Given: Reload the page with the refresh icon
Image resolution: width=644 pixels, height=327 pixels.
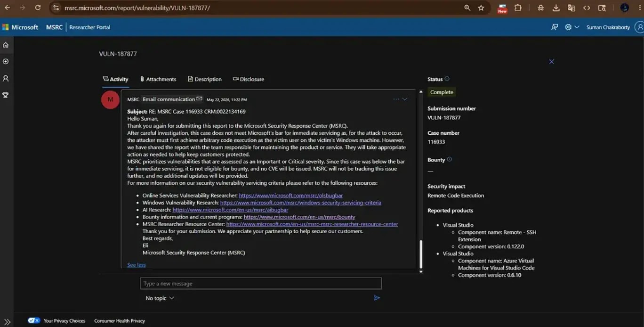Looking at the screenshot, I should coord(38,8).
